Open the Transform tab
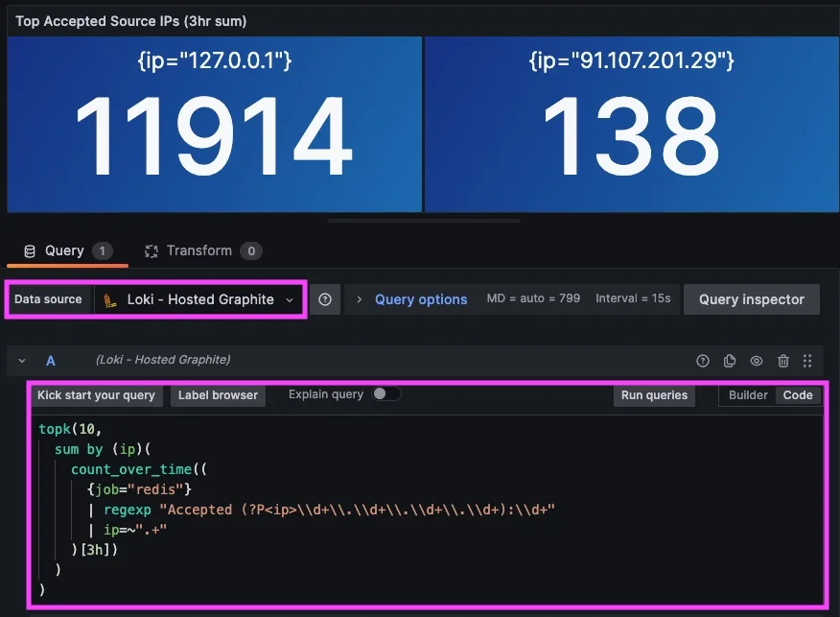This screenshot has width=840, height=617. pyautogui.click(x=199, y=251)
